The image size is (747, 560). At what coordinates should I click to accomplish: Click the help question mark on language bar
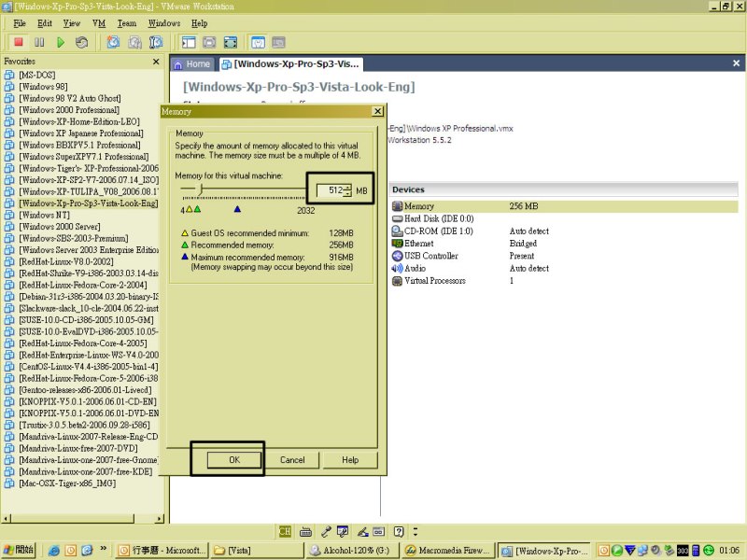tap(399, 531)
